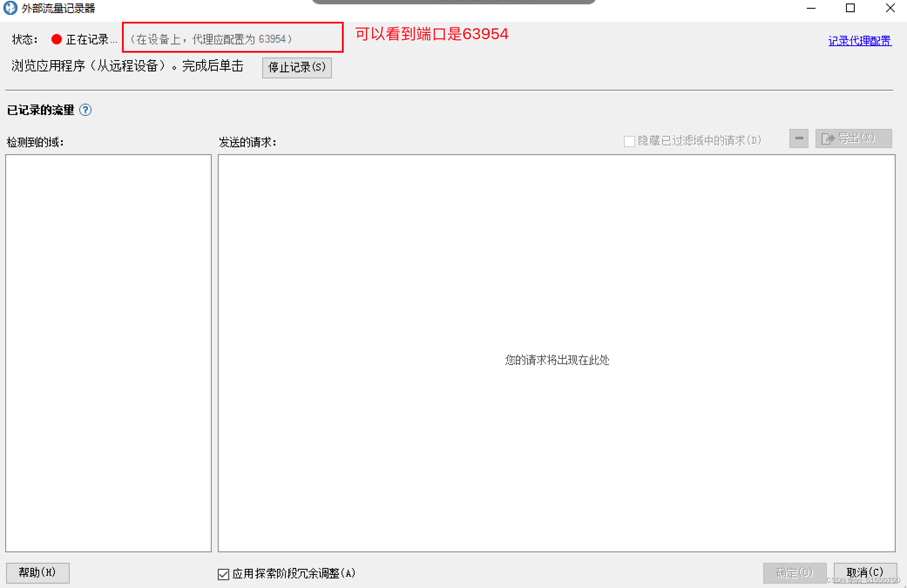Open the 记录代理配置 link
The width and height of the screenshot is (907, 588).
(860, 41)
